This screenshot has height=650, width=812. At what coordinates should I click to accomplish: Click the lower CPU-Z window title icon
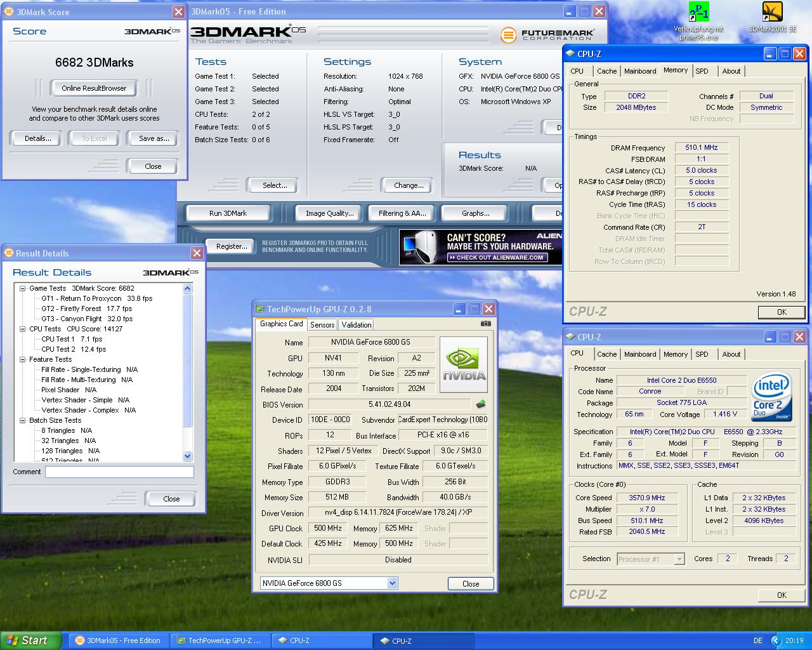pyautogui.click(x=570, y=337)
